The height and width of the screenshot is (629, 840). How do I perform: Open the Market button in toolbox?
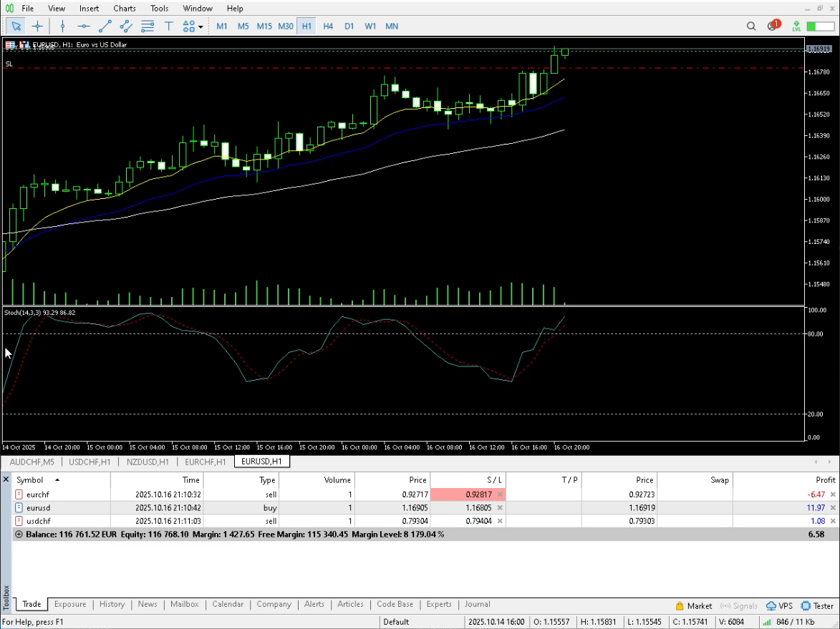click(694, 605)
